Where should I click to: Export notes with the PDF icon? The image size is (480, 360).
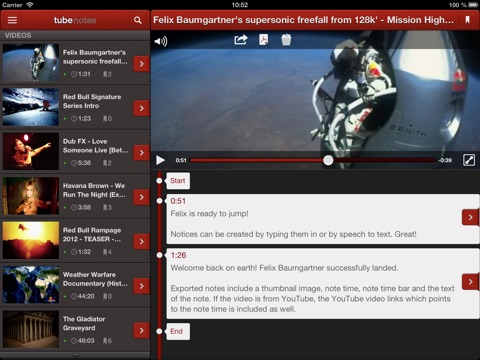(264, 40)
